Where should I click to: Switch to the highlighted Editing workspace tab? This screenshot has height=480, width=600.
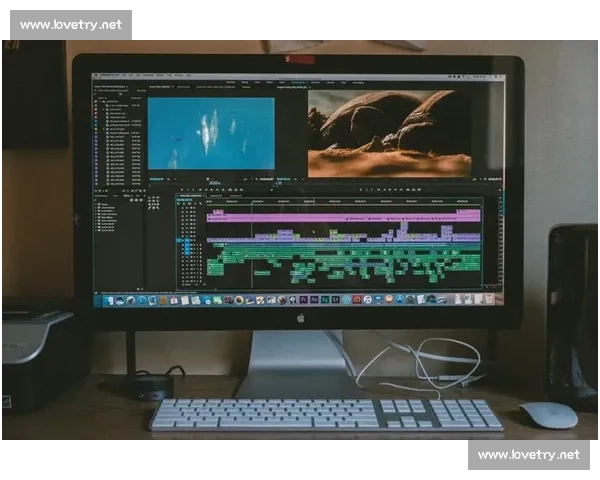pos(296,83)
